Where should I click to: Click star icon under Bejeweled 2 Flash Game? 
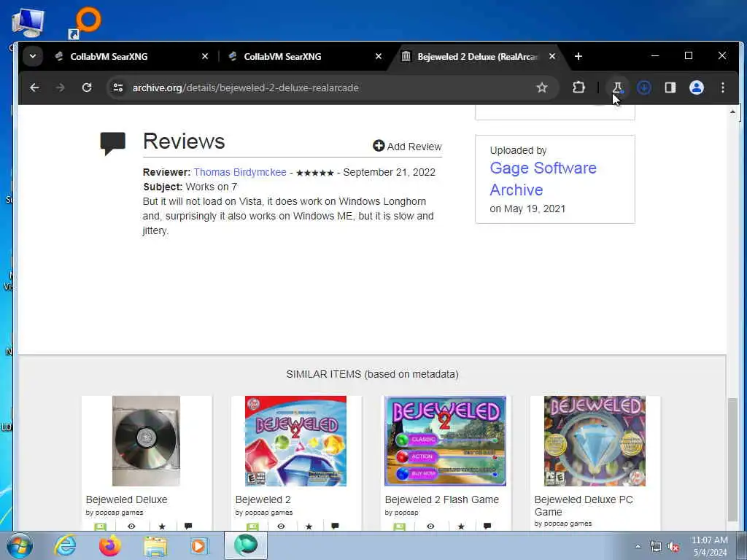coord(461,526)
